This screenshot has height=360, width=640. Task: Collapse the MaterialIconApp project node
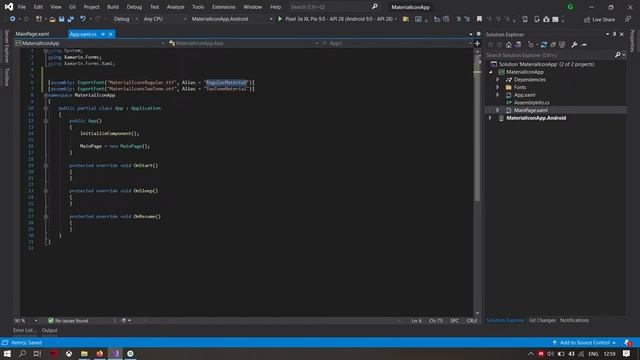491,72
